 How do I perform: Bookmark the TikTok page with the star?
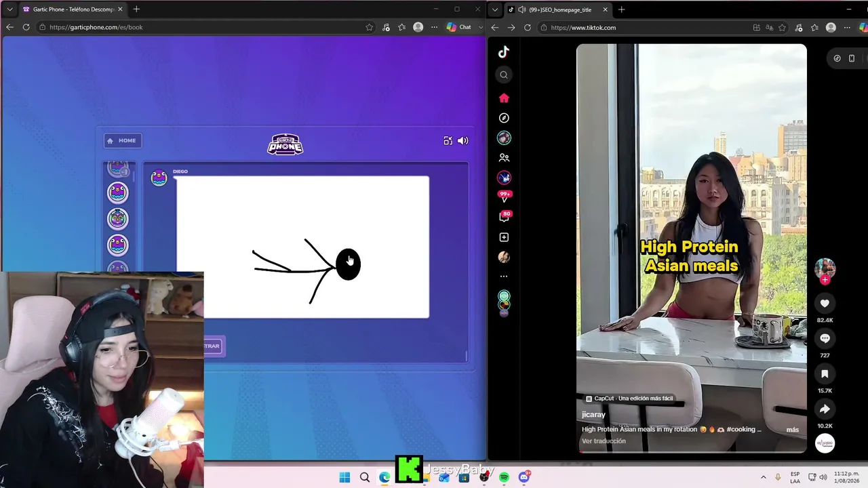point(783,28)
